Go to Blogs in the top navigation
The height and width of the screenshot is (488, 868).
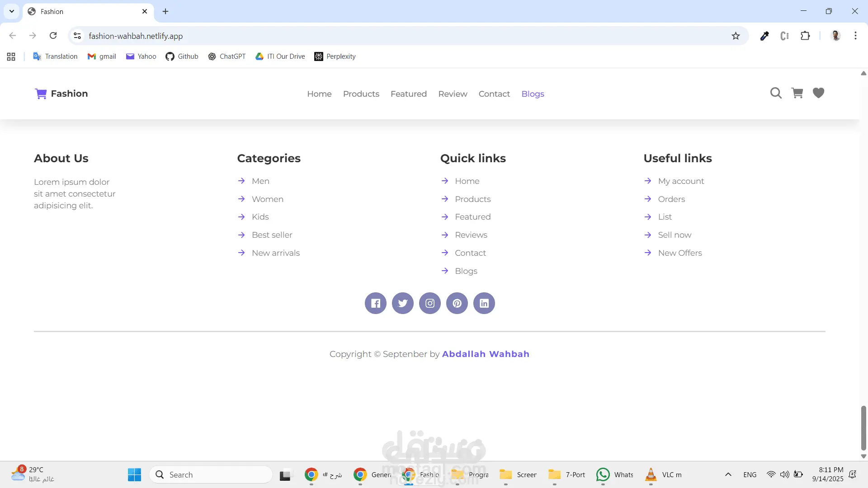(x=533, y=94)
